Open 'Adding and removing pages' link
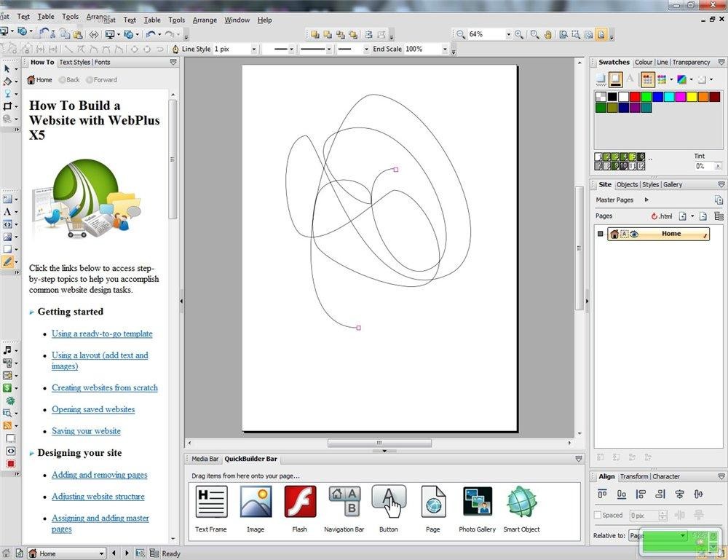The width and height of the screenshot is (728, 560). point(99,475)
